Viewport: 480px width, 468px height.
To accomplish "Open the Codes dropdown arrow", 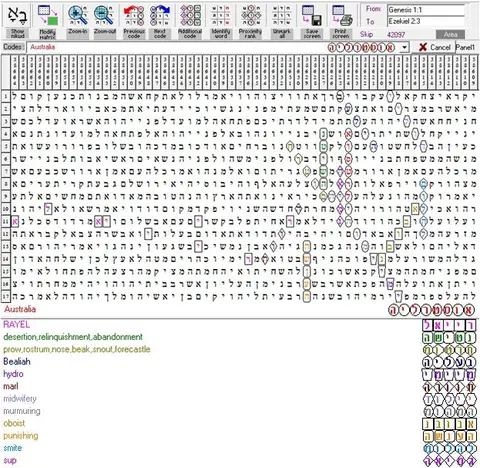I will [x=404, y=47].
